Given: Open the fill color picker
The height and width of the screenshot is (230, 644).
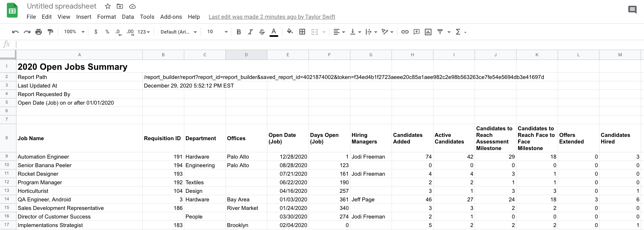Looking at the screenshot, I should point(290,32).
